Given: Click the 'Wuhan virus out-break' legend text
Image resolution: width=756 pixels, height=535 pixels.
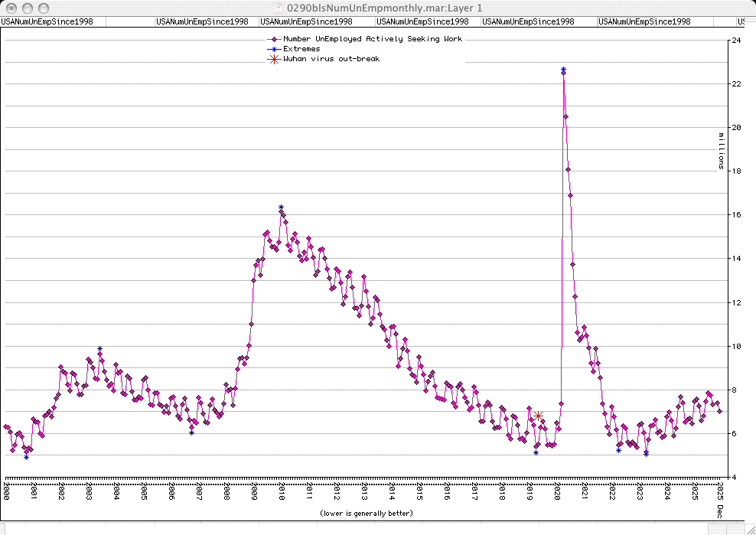Looking at the screenshot, I should click(x=331, y=59).
